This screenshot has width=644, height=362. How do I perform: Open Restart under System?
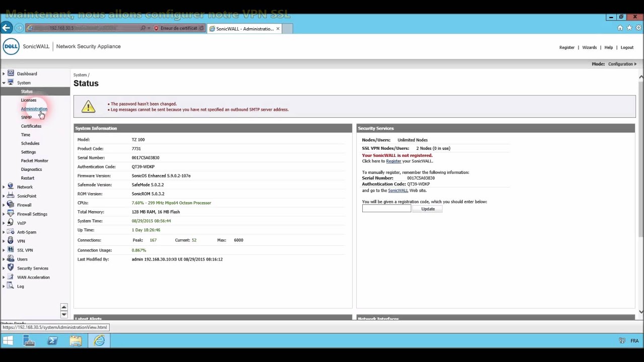(28, 178)
